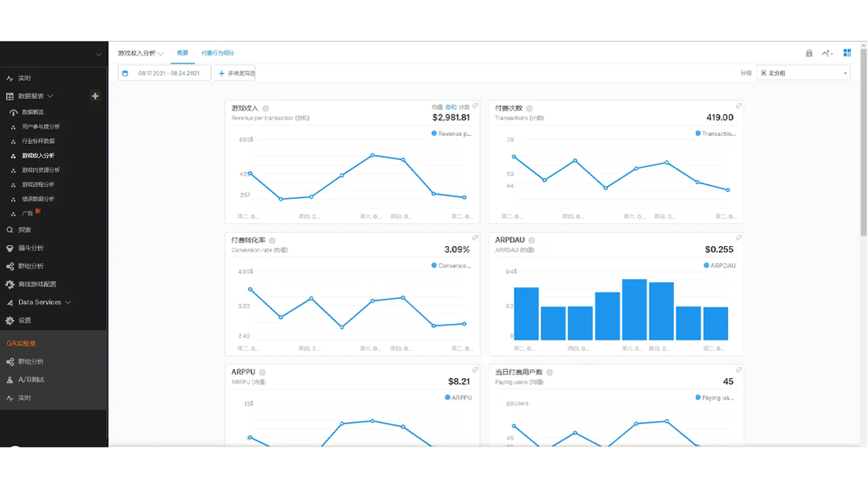Click info icon next to ARPDAU title
868x489 pixels.
tap(532, 241)
